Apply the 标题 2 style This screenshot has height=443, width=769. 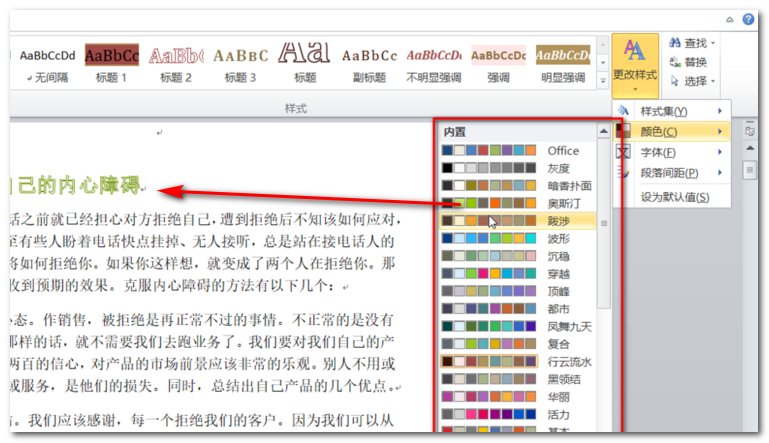176,64
